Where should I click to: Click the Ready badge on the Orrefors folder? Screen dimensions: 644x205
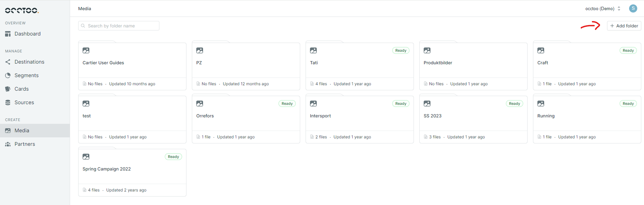(x=287, y=104)
